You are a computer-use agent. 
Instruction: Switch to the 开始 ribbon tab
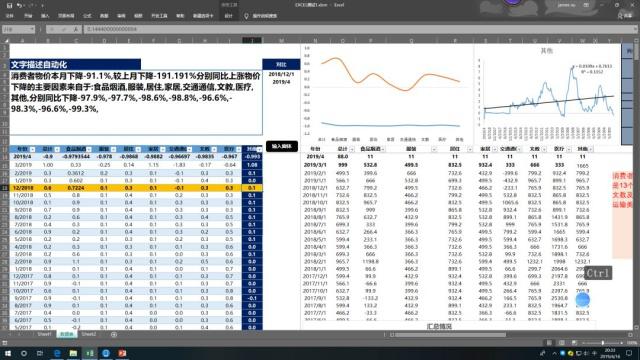[28, 16]
